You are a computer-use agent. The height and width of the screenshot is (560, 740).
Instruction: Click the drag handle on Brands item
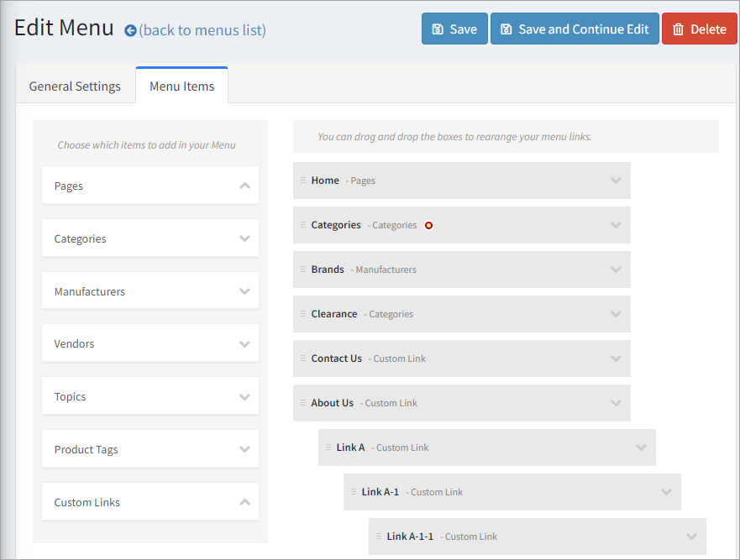tap(303, 270)
